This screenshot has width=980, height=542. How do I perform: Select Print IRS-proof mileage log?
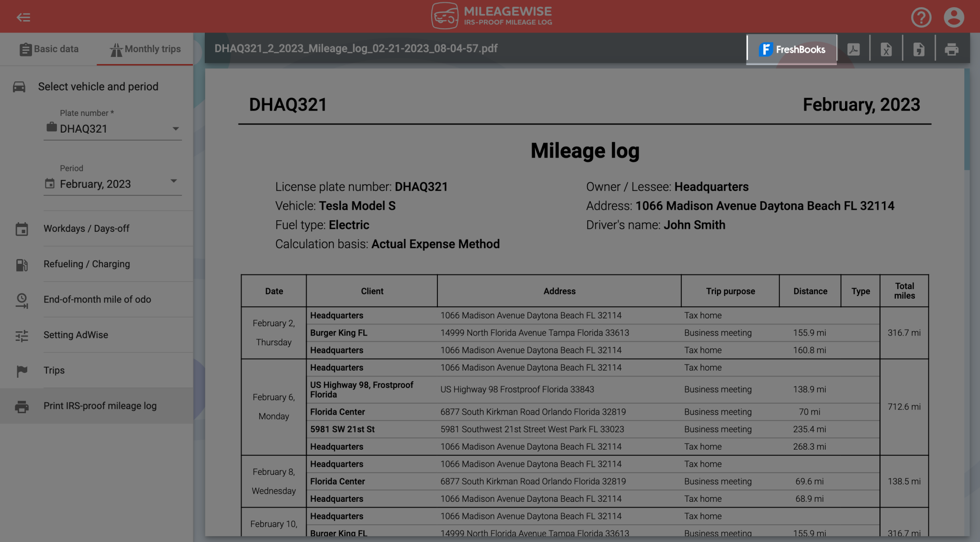tap(100, 406)
